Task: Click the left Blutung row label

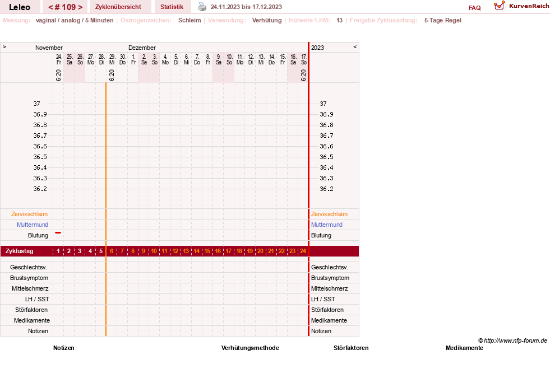Action: 38,235
